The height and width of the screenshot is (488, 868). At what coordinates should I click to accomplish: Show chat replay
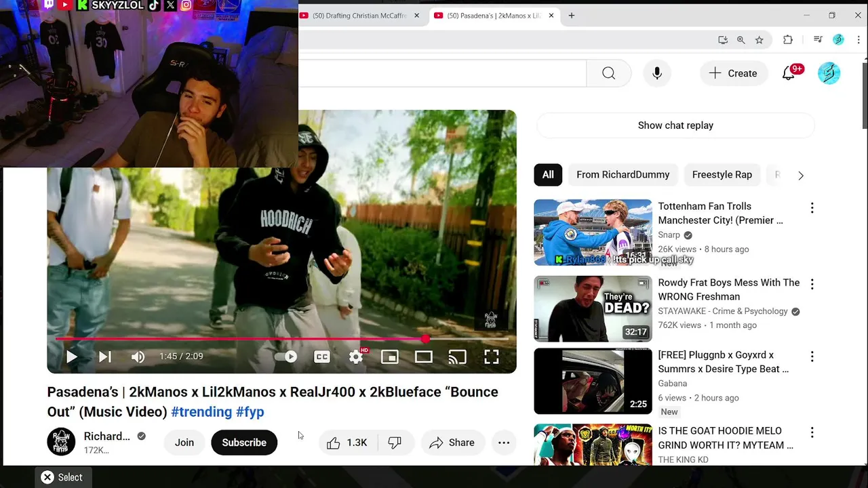tap(675, 125)
